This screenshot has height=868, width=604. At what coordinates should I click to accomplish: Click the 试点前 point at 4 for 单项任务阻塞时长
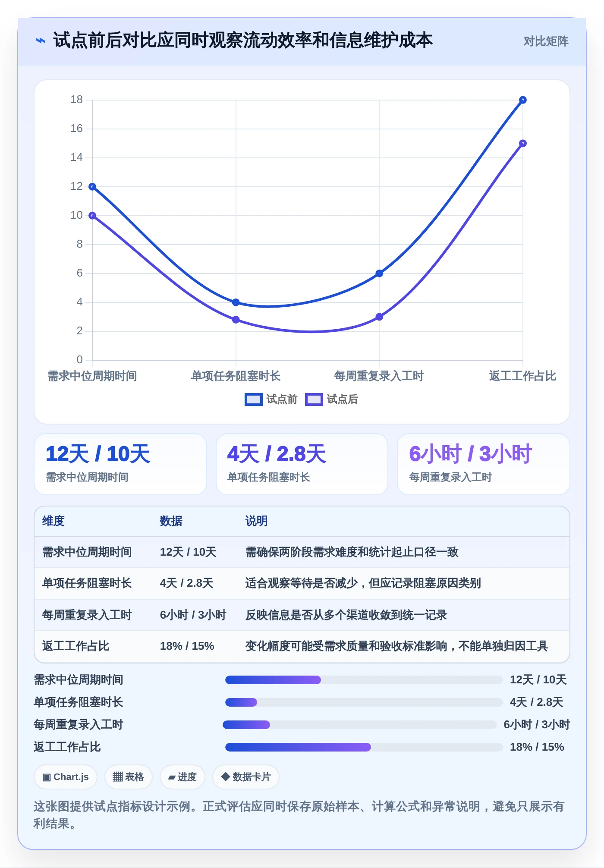click(236, 302)
